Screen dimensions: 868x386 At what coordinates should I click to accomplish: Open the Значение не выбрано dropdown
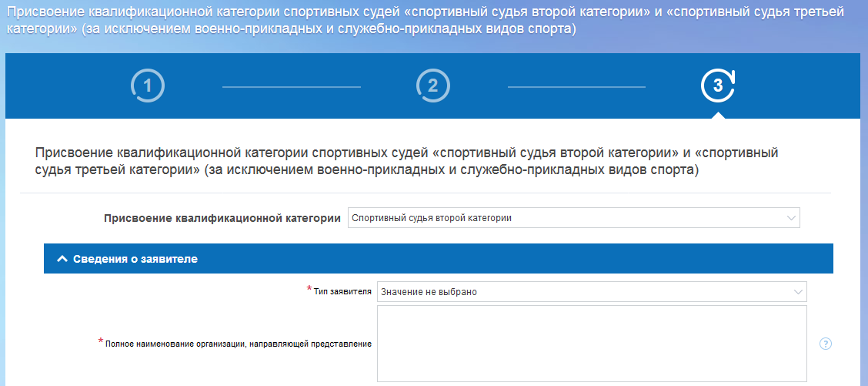pyautogui.click(x=591, y=292)
